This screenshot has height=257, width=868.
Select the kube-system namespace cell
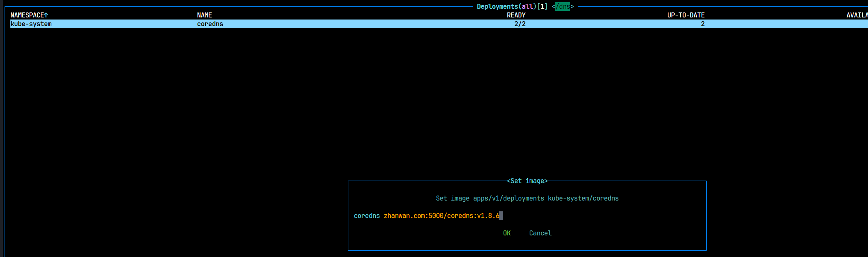click(x=31, y=24)
